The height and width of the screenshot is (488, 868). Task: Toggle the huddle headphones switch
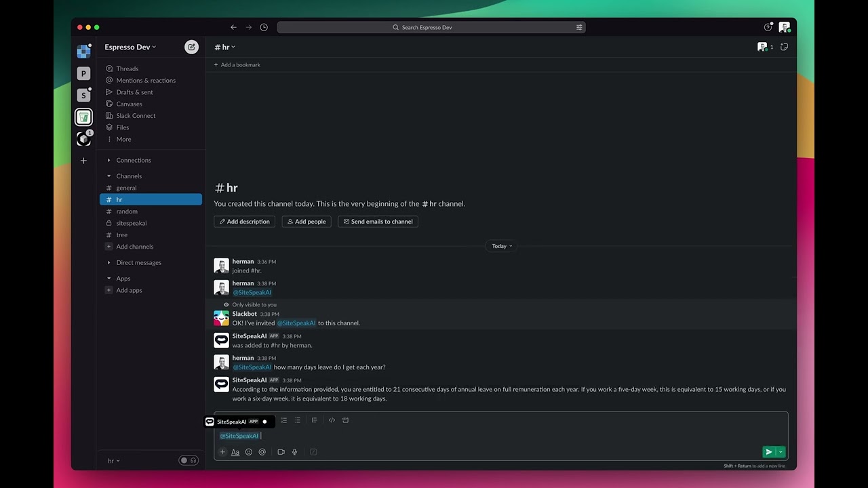pos(189,461)
